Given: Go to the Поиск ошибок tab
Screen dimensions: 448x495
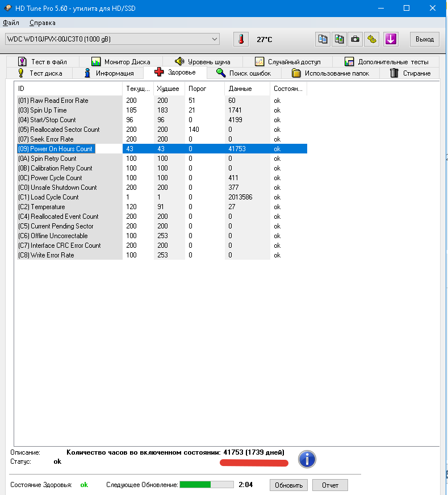Looking at the screenshot, I should (x=243, y=73).
